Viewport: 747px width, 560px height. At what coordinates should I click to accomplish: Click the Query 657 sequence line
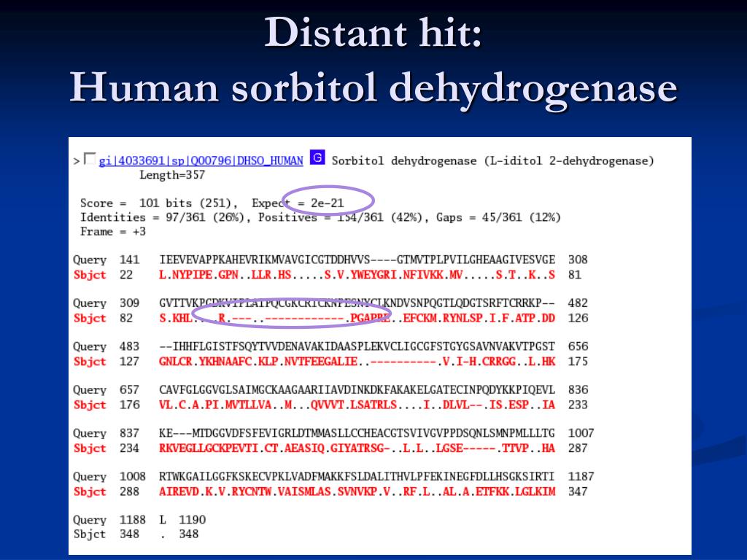[330, 389]
